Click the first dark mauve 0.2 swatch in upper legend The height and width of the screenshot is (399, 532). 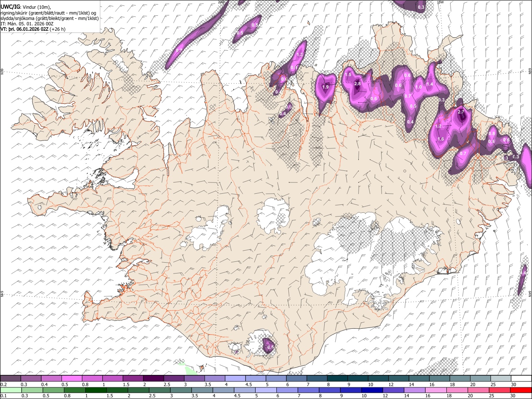[x=11, y=378]
